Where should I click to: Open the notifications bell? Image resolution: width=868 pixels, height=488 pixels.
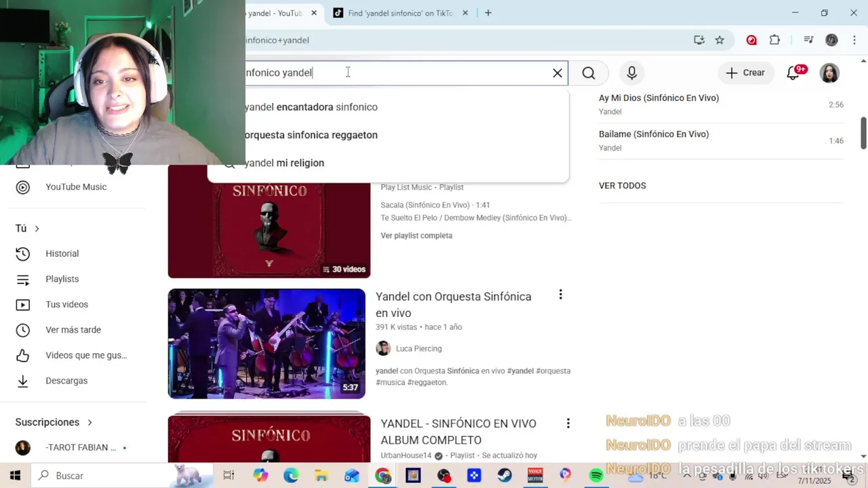pyautogui.click(x=793, y=73)
